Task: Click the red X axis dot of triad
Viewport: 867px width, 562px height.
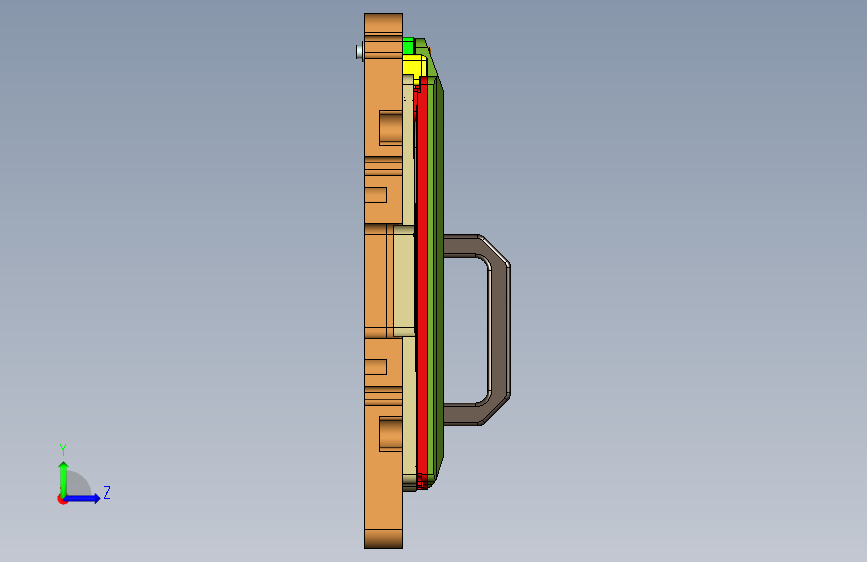Action: click(62, 500)
